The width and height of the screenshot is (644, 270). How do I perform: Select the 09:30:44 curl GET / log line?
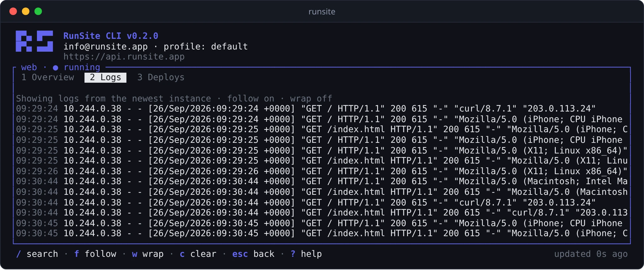(x=306, y=202)
